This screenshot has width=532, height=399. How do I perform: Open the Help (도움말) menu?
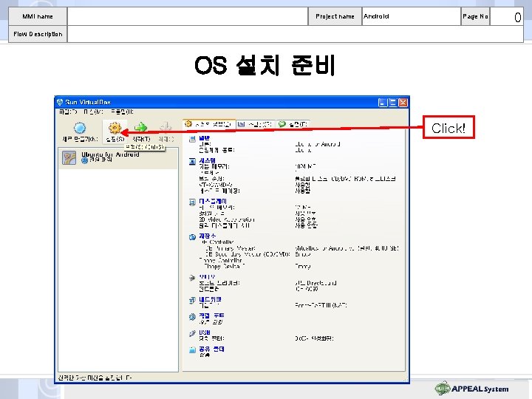pos(122,112)
